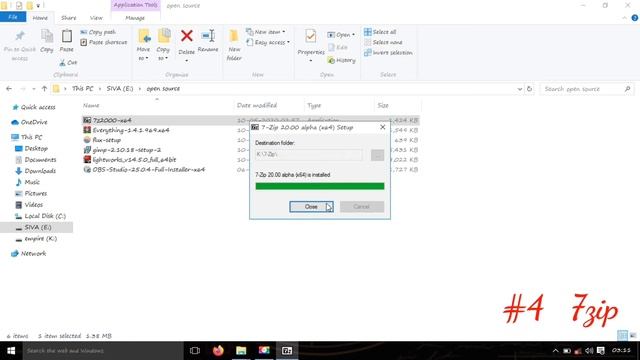
Task: Sort by the Name column header
Action: click(91, 105)
